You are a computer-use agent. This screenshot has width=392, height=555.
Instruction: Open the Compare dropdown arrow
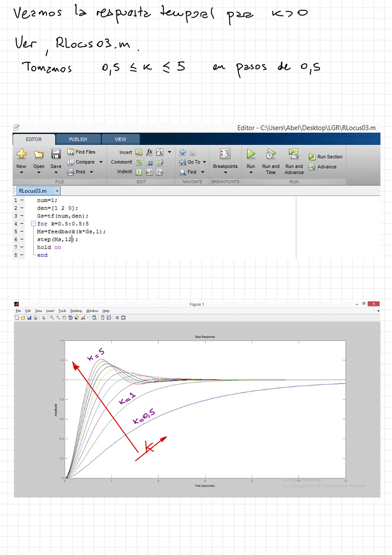[x=101, y=162]
